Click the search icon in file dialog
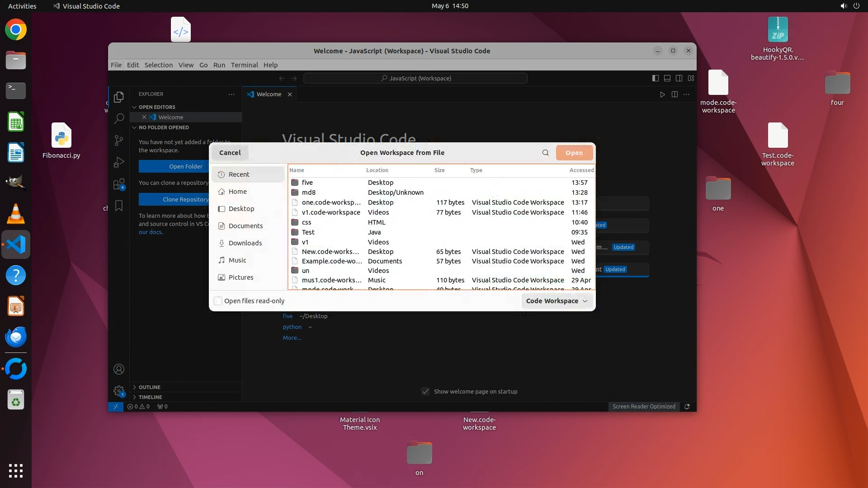 coord(545,153)
